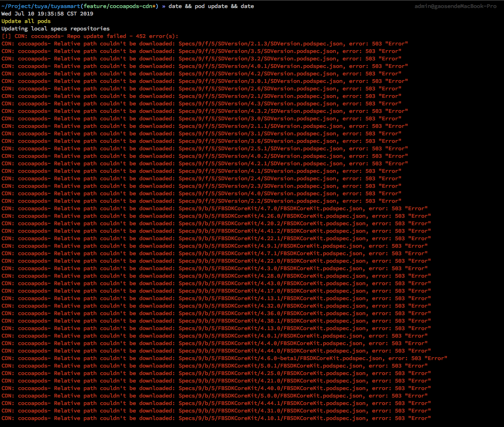Click the path 'FBSDKCoreKit/4.41.2/FBSDKCoreKit.podspec.json'
This screenshot has width=504, height=427.
(x=292, y=231)
